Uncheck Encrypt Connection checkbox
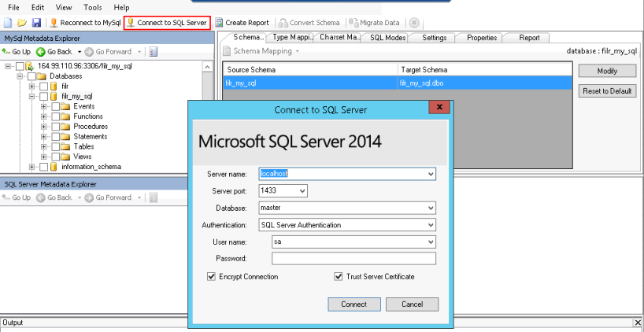644x332 pixels. coord(211,277)
